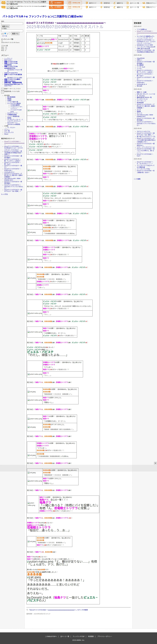Open バトルロイヤルRP-Long link
The width and height of the screenshot is (157, 644).
tap(16, 111)
